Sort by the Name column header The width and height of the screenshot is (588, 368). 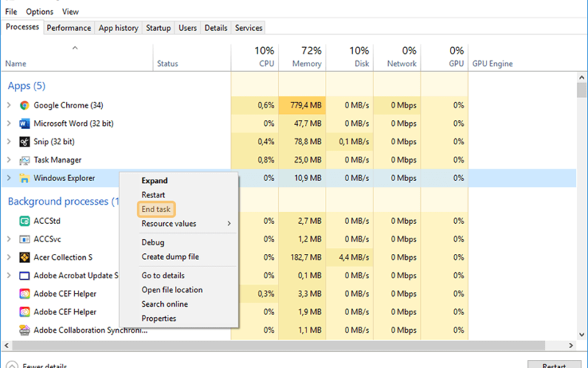77,57
